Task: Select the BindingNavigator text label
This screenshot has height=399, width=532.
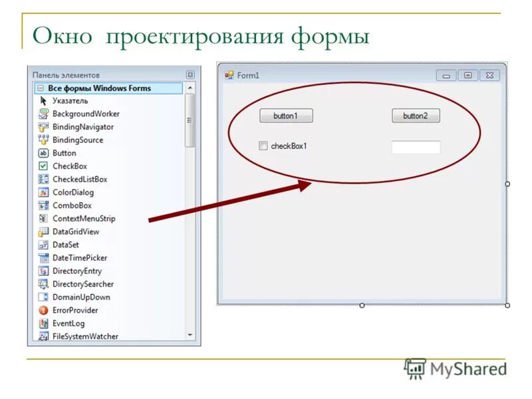Action: [x=83, y=127]
